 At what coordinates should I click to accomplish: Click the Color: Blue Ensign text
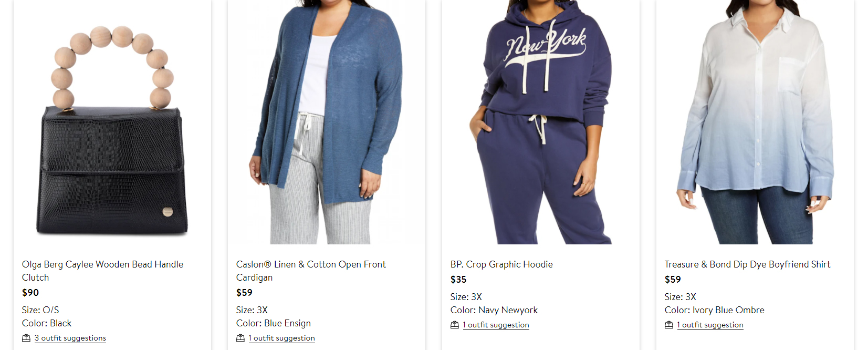pyautogui.click(x=274, y=323)
